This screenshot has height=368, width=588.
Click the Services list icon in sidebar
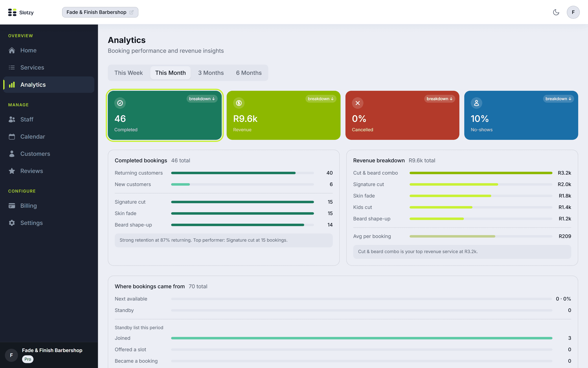[x=12, y=67]
